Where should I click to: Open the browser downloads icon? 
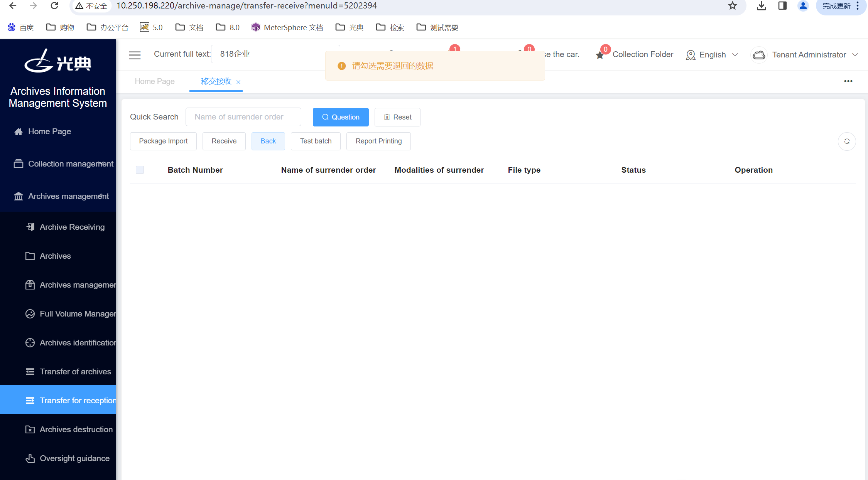762,6
